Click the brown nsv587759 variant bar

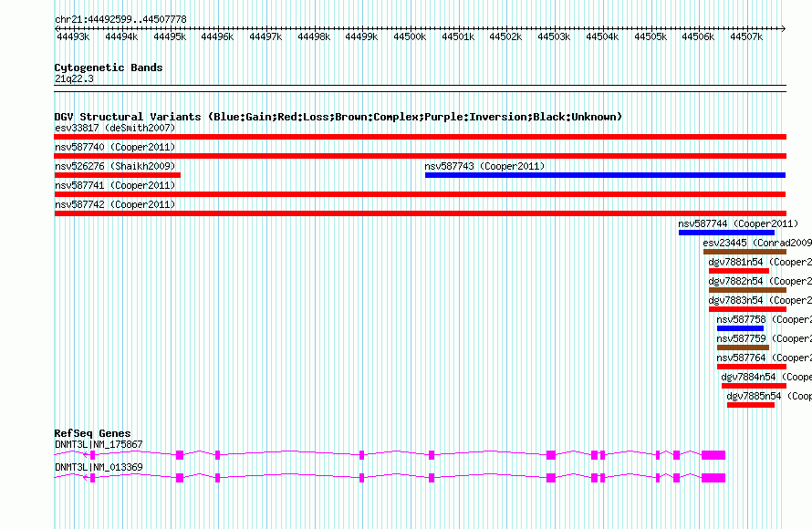743,347
